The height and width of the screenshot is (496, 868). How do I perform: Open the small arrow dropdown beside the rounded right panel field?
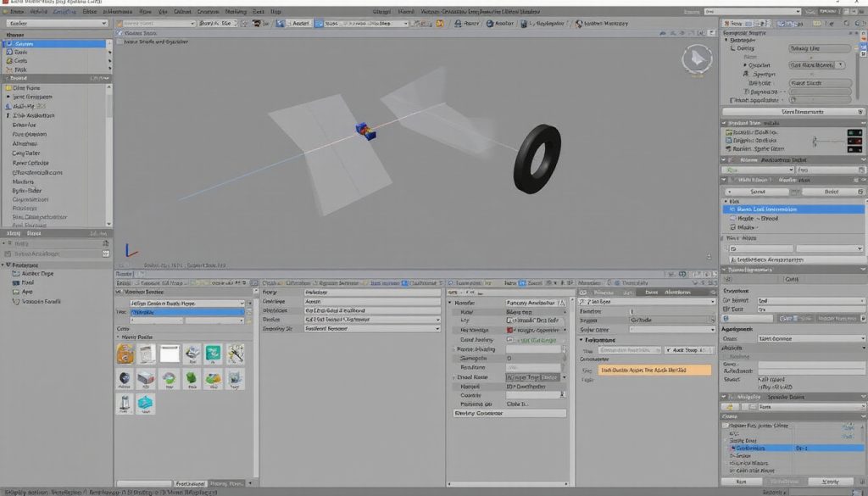(841, 64)
